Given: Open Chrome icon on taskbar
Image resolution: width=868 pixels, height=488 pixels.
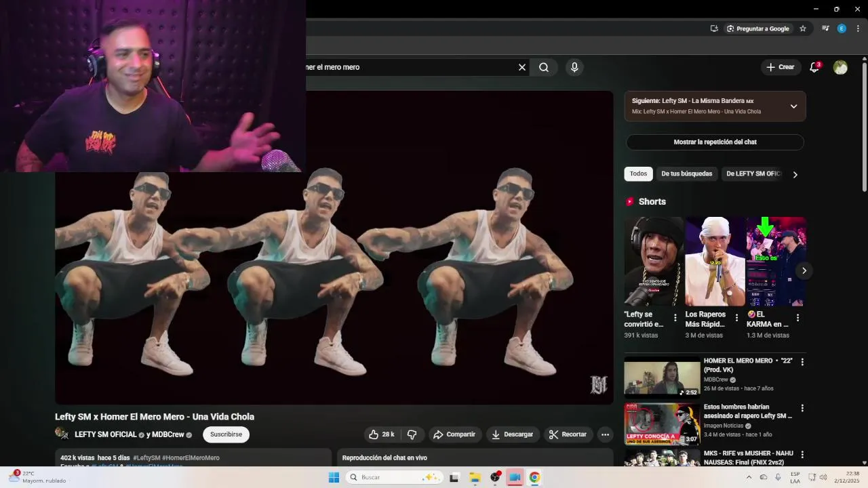Looking at the screenshot, I should pyautogui.click(x=534, y=477).
